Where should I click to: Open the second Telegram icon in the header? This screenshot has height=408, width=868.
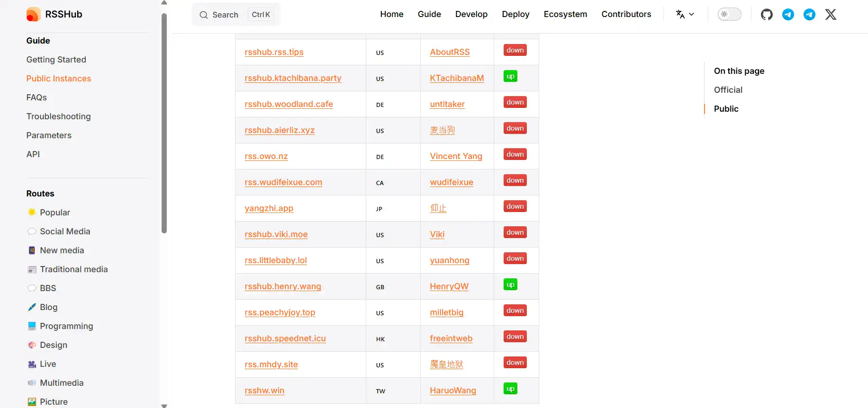(809, 15)
